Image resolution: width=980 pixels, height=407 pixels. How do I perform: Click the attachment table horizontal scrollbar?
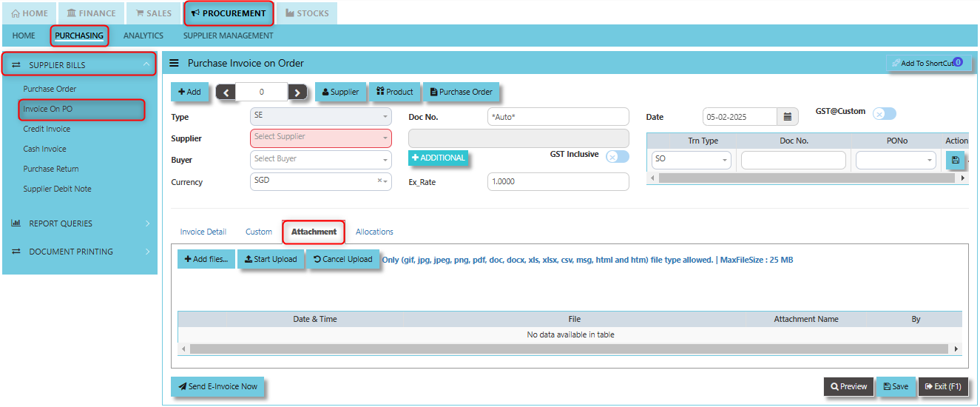(x=568, y=349)
